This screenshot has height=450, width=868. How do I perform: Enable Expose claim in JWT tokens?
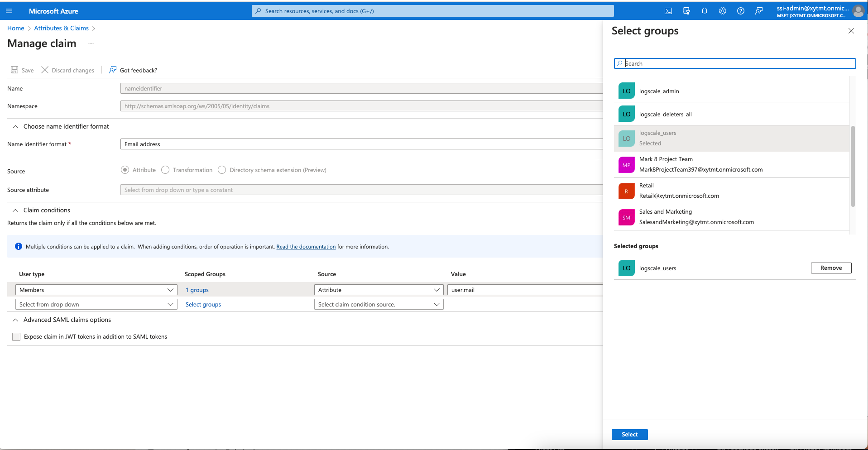(16, 337)
